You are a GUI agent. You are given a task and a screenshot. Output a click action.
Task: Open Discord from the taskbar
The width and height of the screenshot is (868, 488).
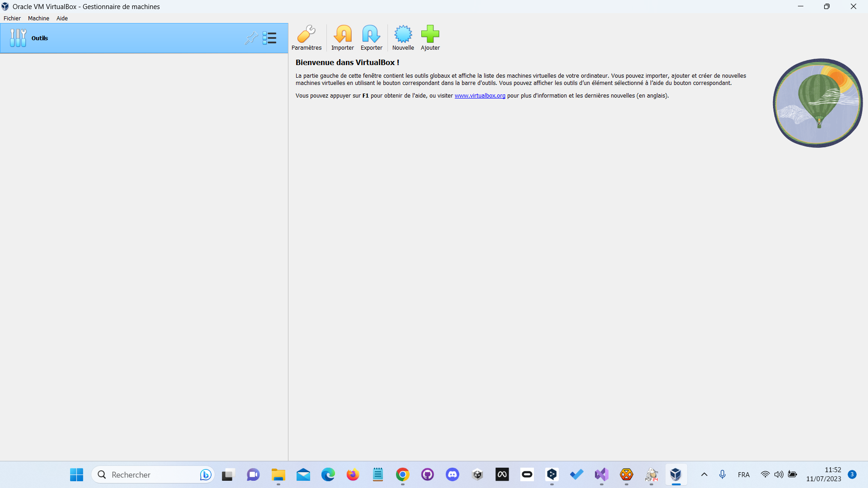[x=452, y=474]
